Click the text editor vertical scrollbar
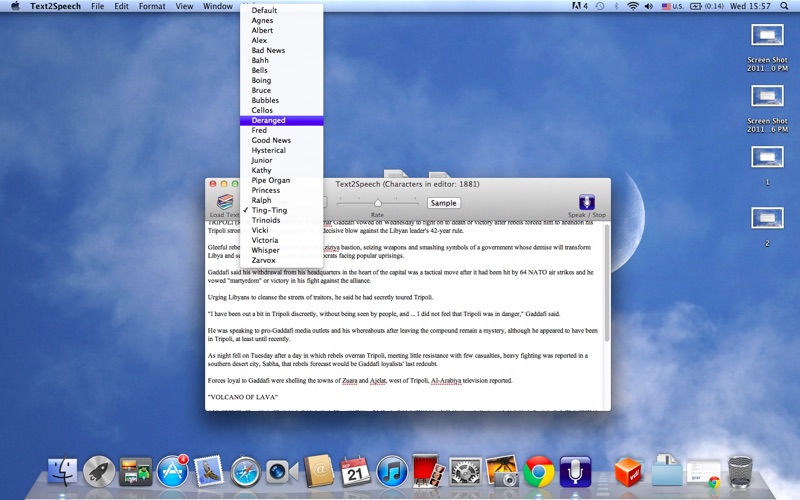Screen dimensions: 800x500 click(x=607, y=283)
